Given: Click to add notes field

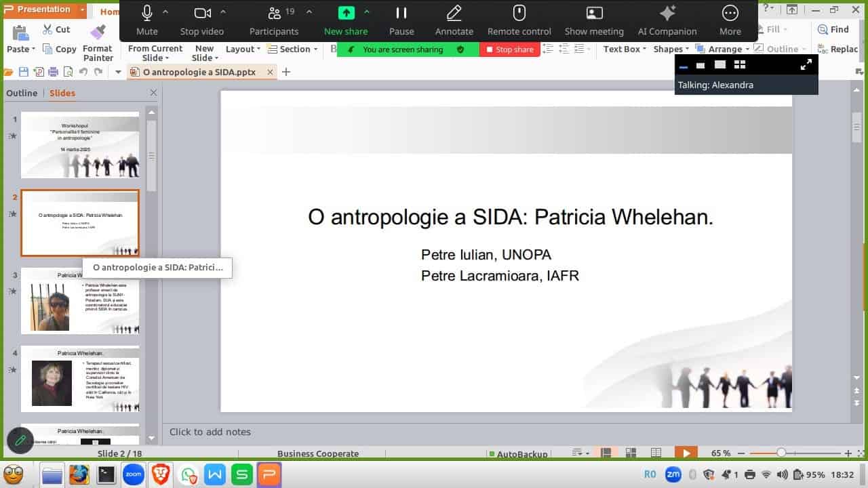Looking at the screenshot, I should [x=210, y=432].
